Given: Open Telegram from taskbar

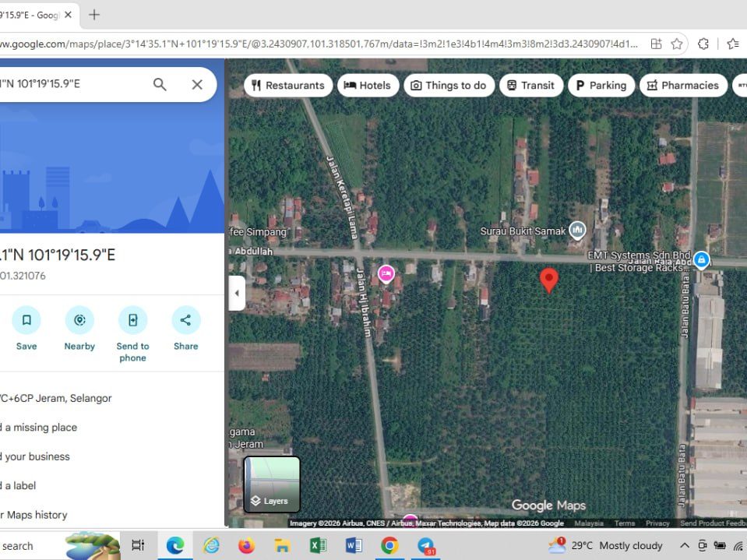Looking at the screenshot, I should (x=425, y=546).
